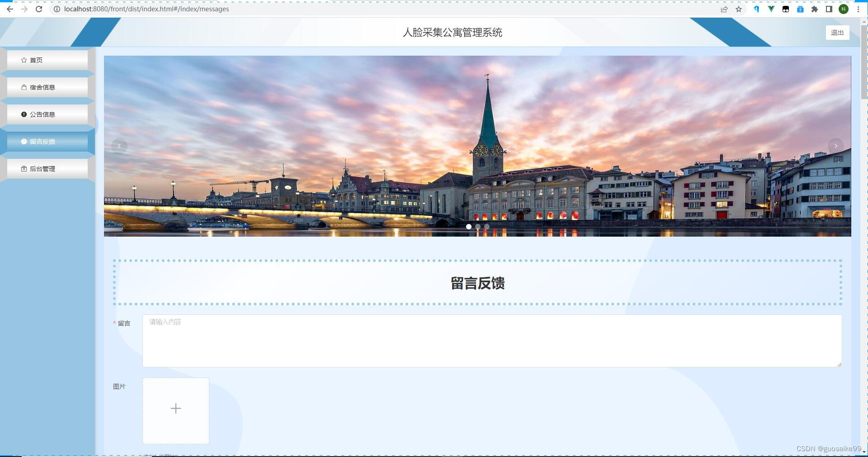868x457 pixels.
Task: Select the 留言反馈 menu item
Action: click(x=47, y=141)
